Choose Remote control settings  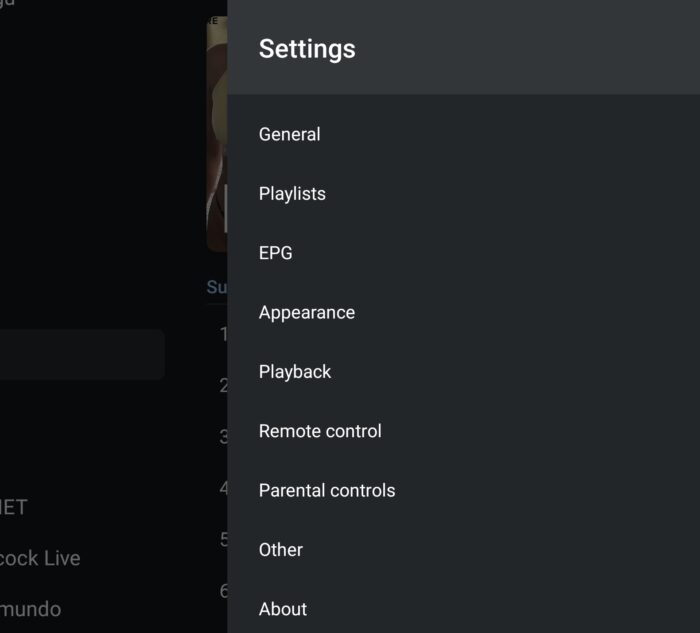point(320,431)
